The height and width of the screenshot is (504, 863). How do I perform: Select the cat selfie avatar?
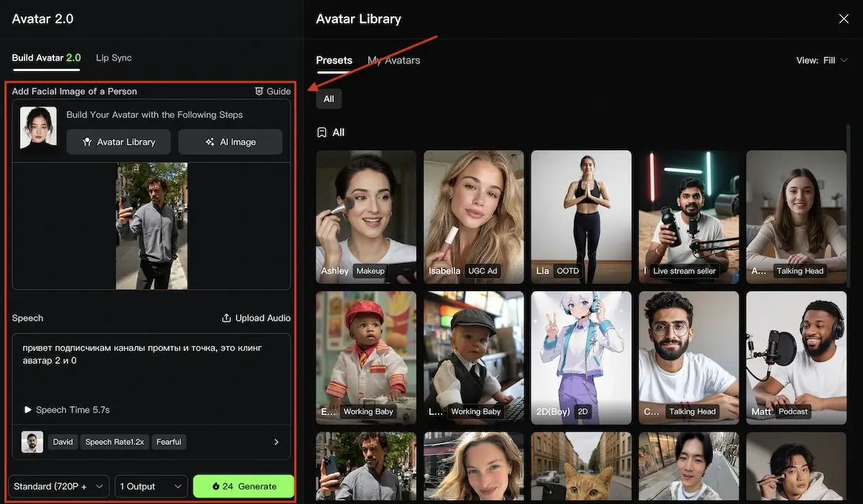[x=581, y=466]
